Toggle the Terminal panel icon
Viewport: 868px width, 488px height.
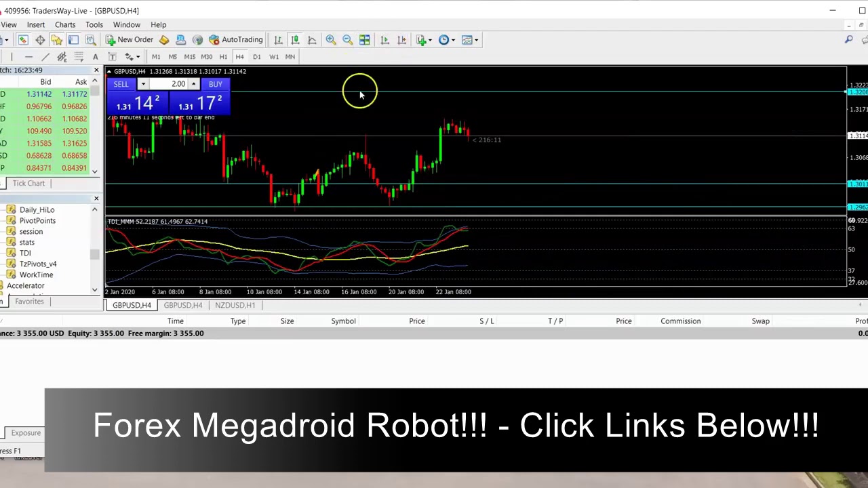tap(73, 40)
